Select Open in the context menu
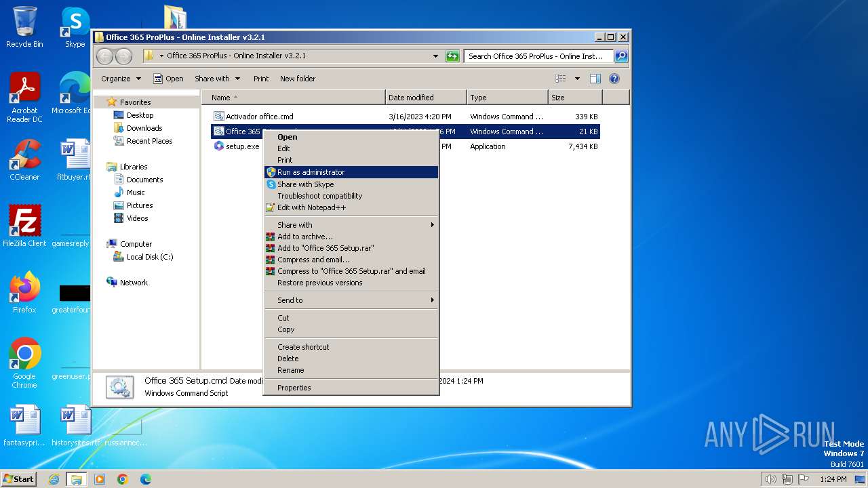This screenshot has width=868, height=488. 351,137
